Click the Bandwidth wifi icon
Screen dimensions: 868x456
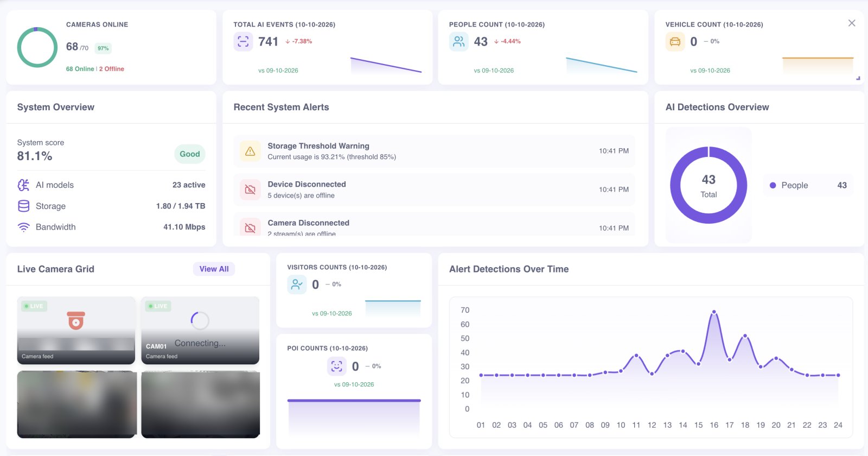coord(23,227)
